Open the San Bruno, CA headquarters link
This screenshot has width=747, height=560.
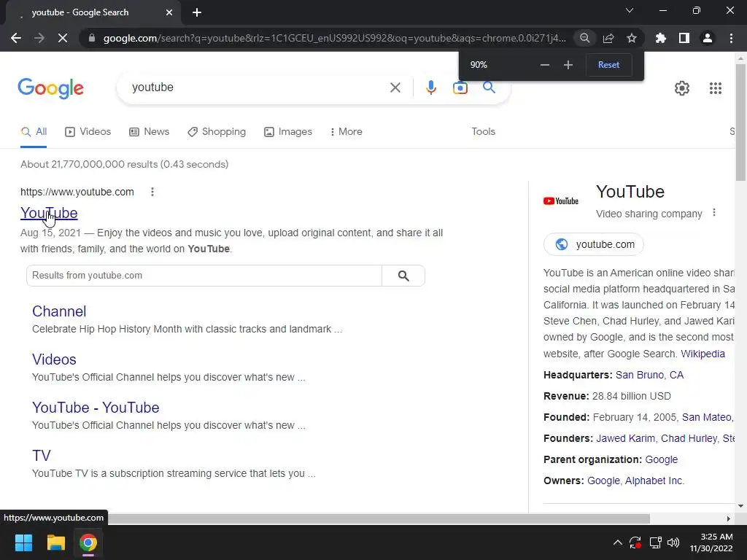[649, 375]
